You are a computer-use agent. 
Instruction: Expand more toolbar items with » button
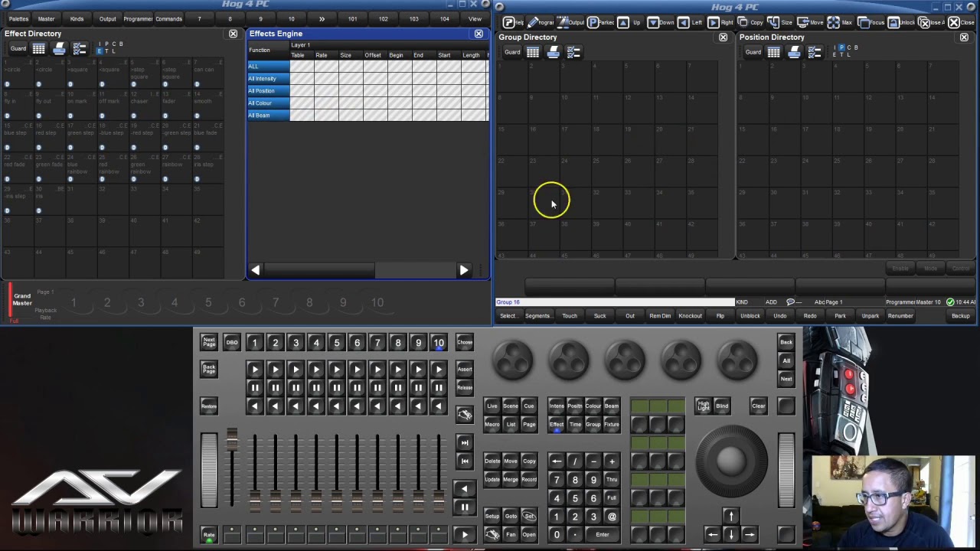(322, 18)
